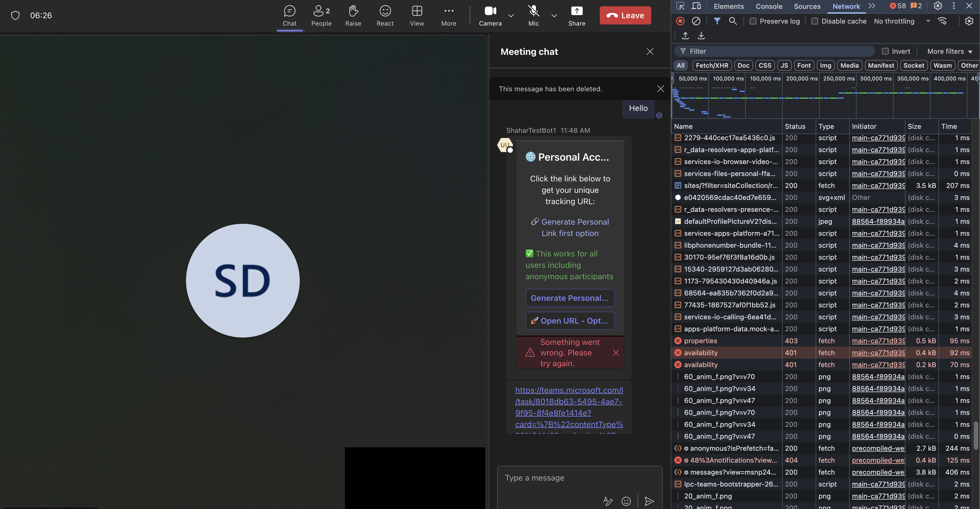Click the shield security icon
Viewport: 980px width, 509px height.
coord(15,15)
